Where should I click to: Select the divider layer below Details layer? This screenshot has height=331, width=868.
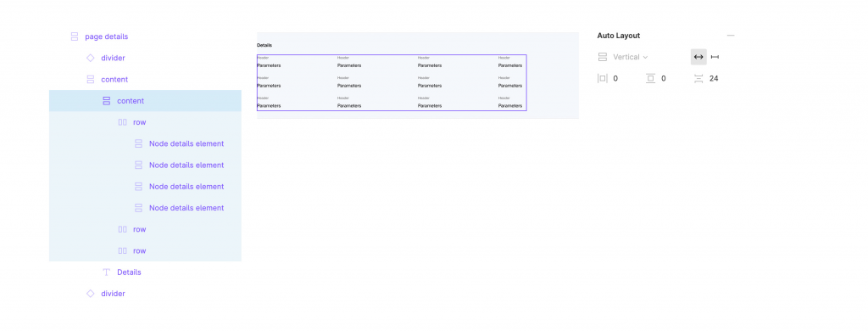(x=113, y=294)
